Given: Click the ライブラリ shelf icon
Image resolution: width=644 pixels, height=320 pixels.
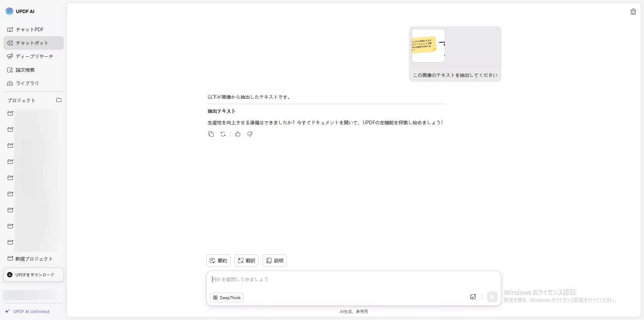Looking at the screenshot, I should point(10,83).
